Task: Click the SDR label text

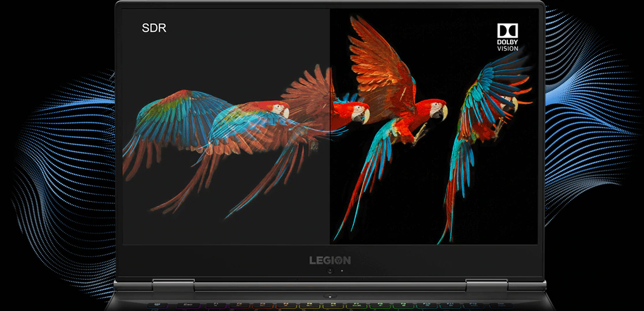Action: tap(153, 28)
